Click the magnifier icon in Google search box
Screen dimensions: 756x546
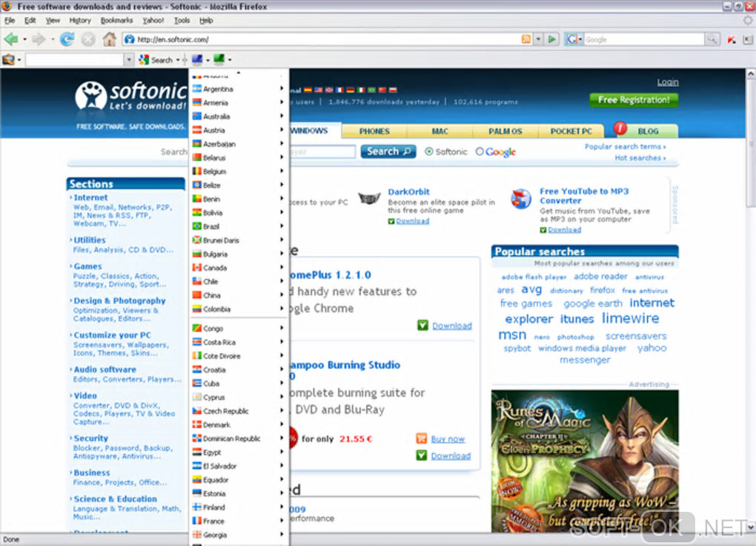(x=712, y=39)
